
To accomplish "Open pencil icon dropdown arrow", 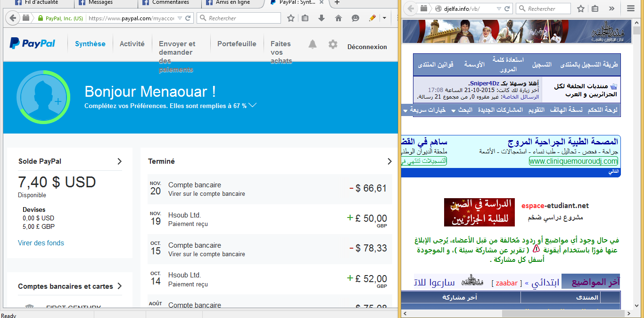I will coord(384,18).
